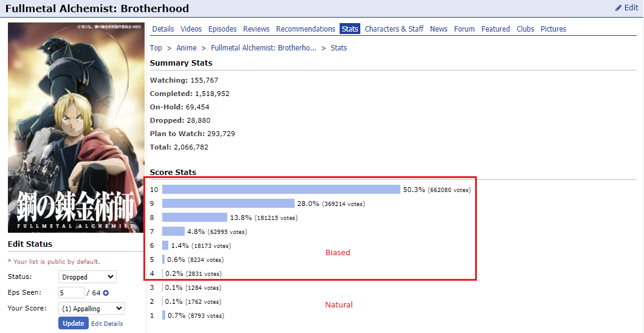The width and height of the screenshot is (644, 333).
Task: Click the '18173 votes' text
Action: (x=211, y=246)
